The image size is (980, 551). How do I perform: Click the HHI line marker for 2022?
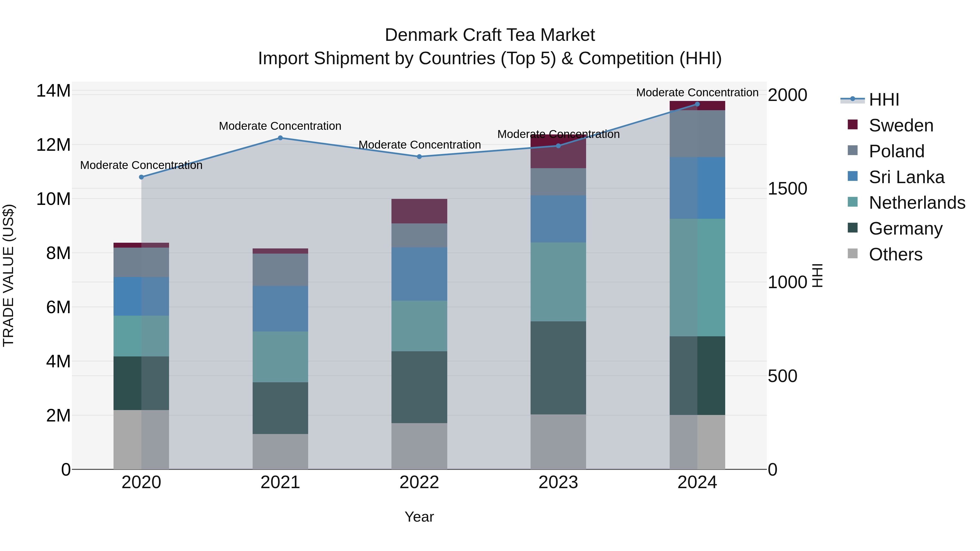coord(419,157)
